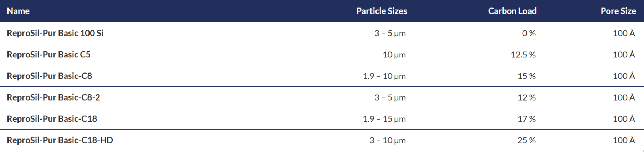
Task: Click the Name column header
Action: click(x=18, y=11)
